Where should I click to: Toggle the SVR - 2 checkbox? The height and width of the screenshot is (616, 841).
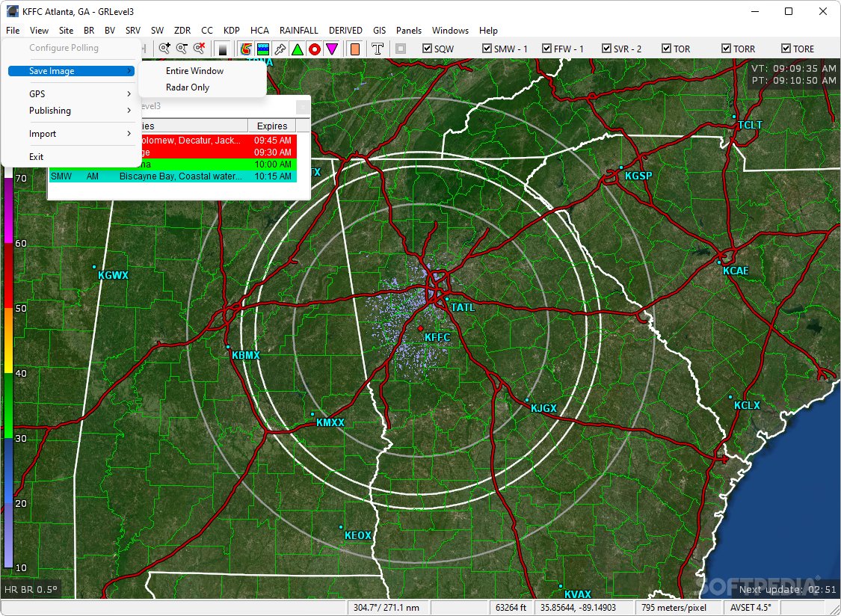coord(606,49)
